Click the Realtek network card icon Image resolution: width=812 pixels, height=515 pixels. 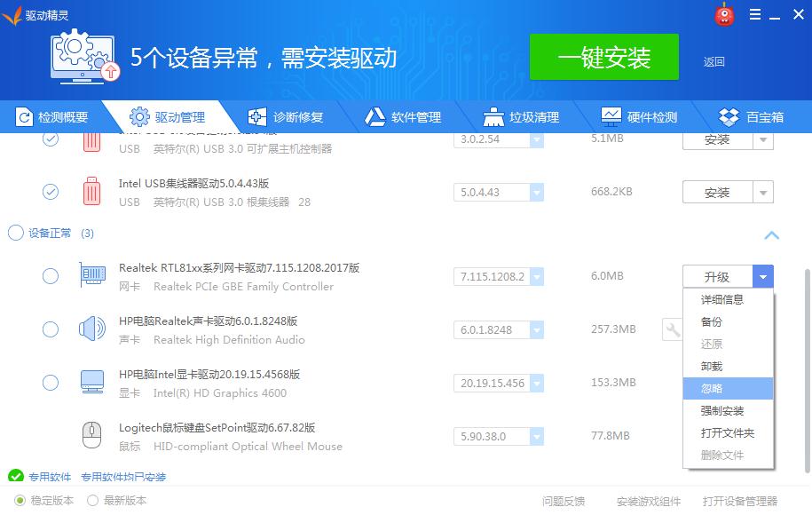tap(92, 275)
